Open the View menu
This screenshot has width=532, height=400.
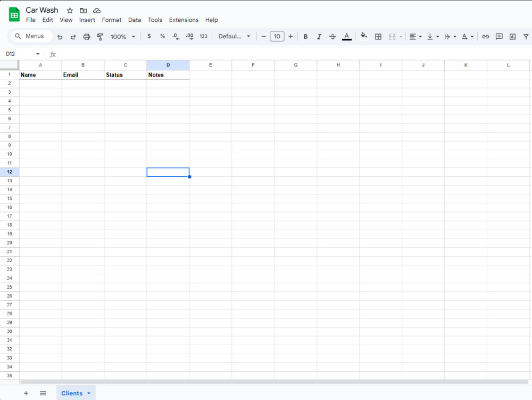point(66,20)
